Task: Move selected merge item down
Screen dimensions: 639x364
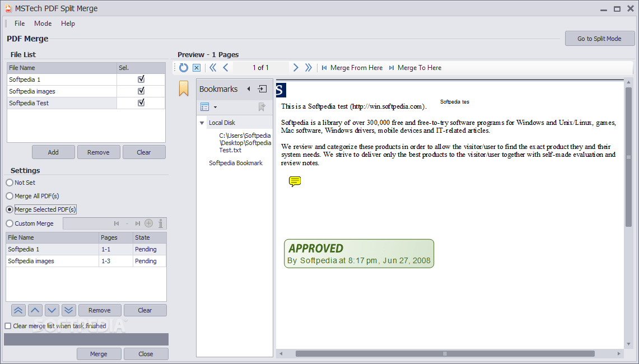Action: (52, 310)
